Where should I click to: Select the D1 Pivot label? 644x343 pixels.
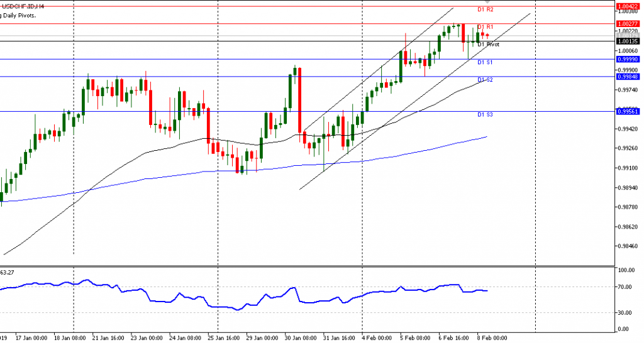tap(488, 45)
